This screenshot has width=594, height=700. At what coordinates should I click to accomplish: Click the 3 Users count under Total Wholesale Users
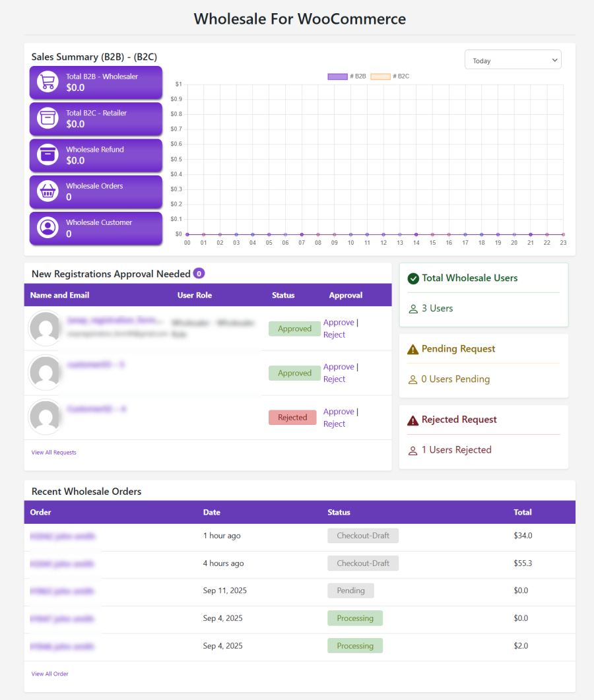432,308
